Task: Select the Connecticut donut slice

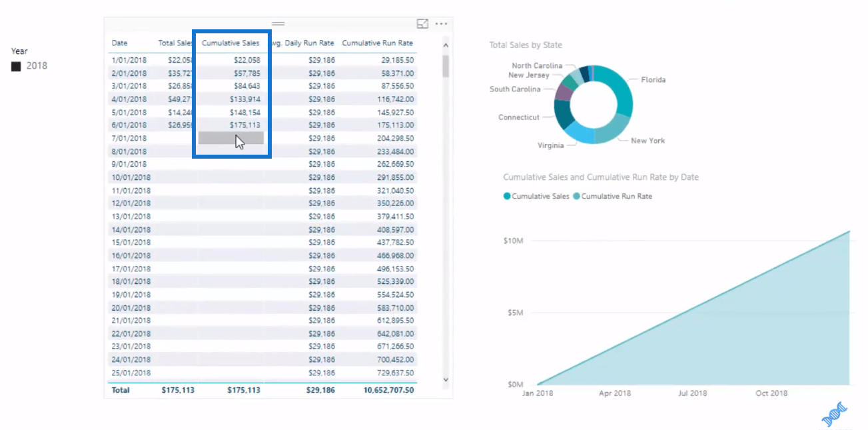Action: 564,113
